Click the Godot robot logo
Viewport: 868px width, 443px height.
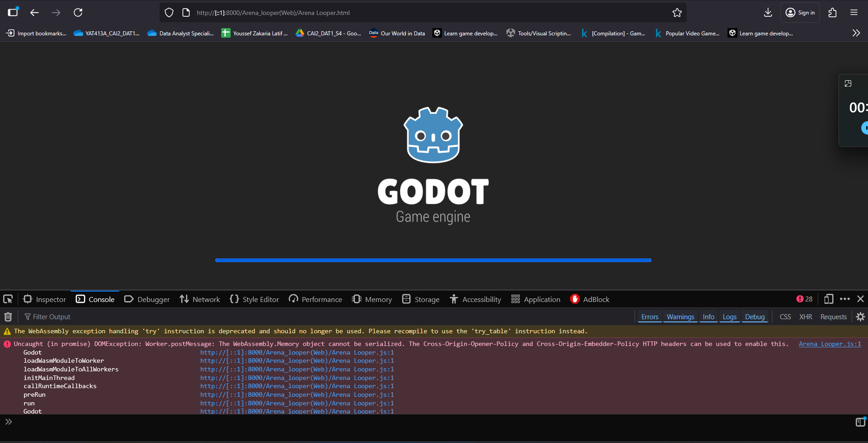click(x=433, y=135)
